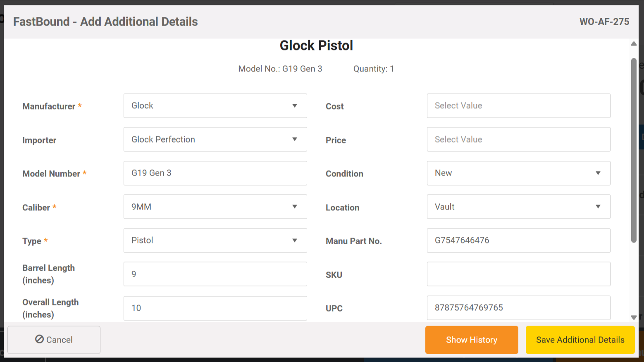Click the 'Quantity: 1' text
The height and width of the screenshot is (362, 644).
point(373,69)
